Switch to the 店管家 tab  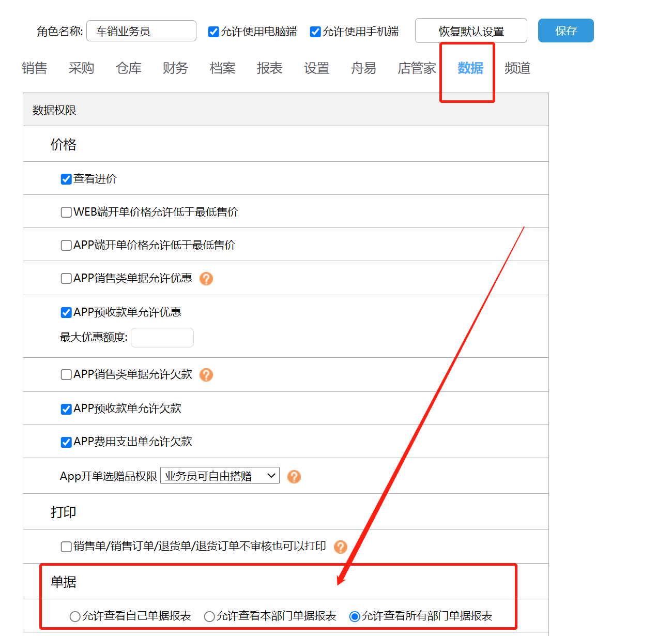click(417, 68)
